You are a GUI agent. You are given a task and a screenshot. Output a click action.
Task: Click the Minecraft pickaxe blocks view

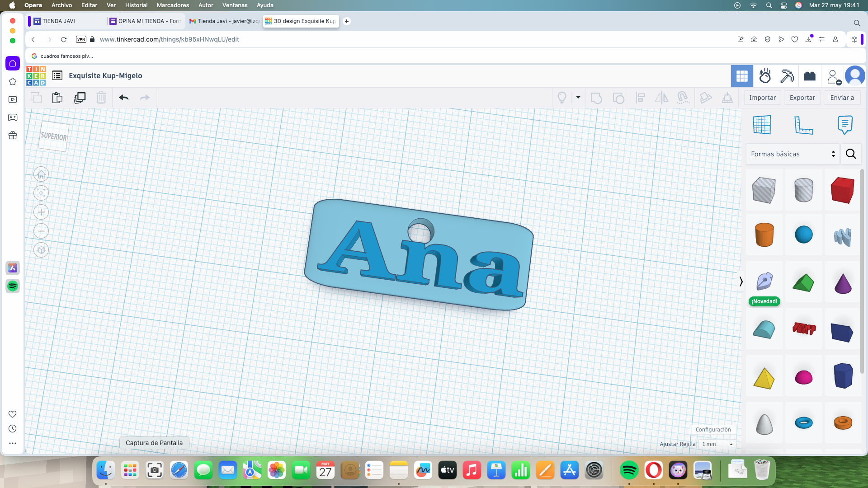(x=787, y=76)
